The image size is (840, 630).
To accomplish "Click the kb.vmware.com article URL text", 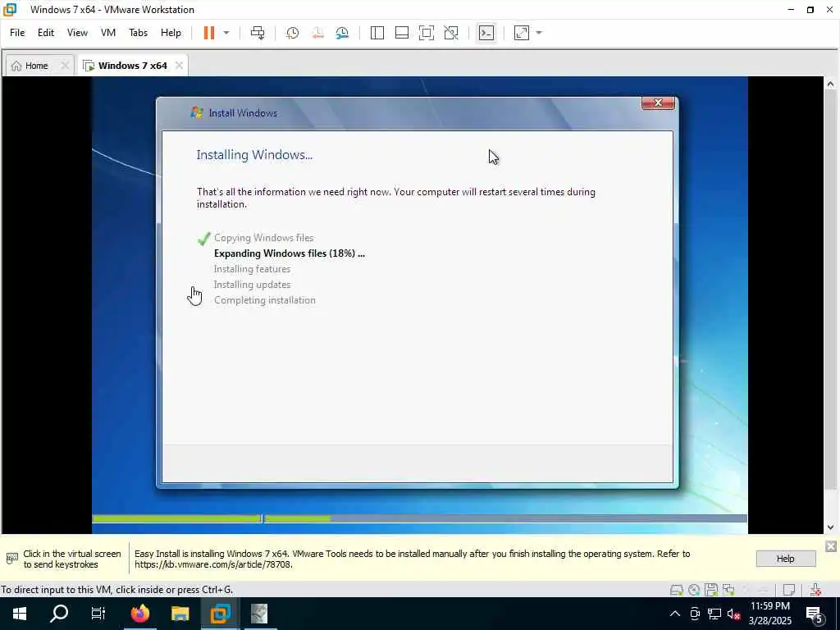I will click(x=212, y=564).
